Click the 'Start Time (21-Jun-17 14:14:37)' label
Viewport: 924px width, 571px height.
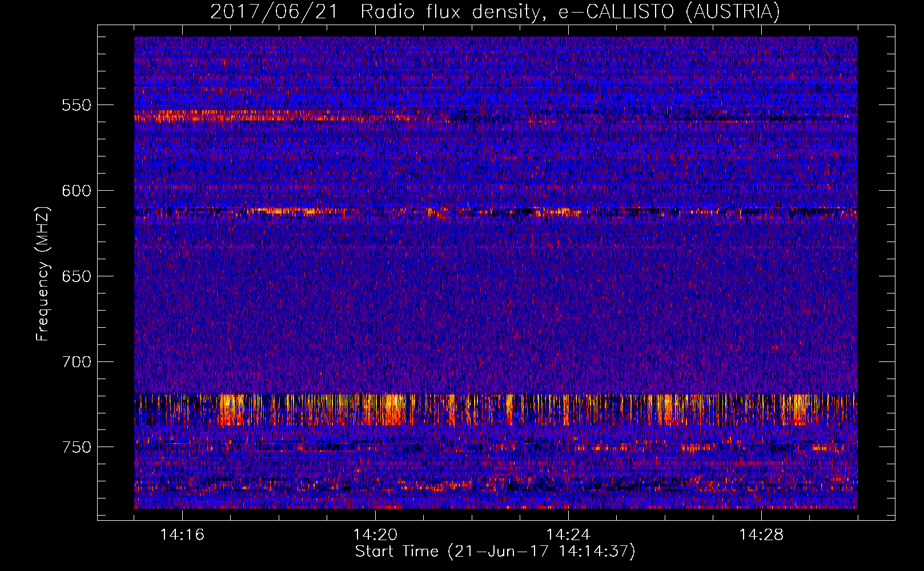pyautogui.click(x=495, y=552)
